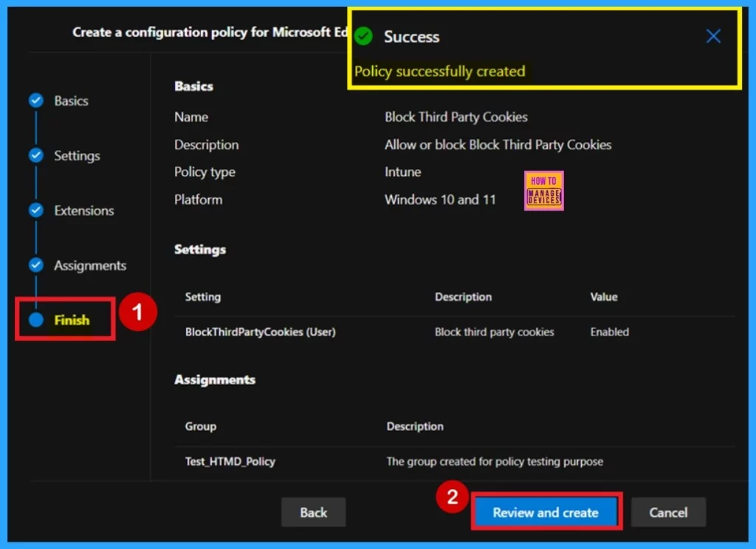The image size is (756, 549).
Task: Click the Value column header
Action: [x=604, y=297]
